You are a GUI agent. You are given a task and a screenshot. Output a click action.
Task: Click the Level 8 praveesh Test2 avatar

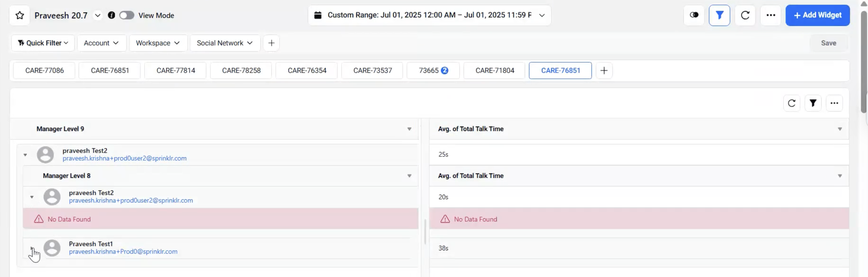tap(52, 197)
